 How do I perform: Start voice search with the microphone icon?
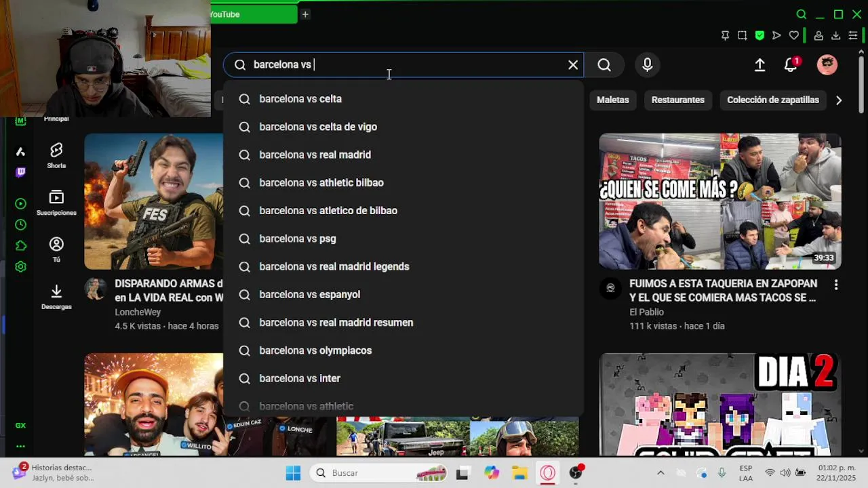[648, 64]
